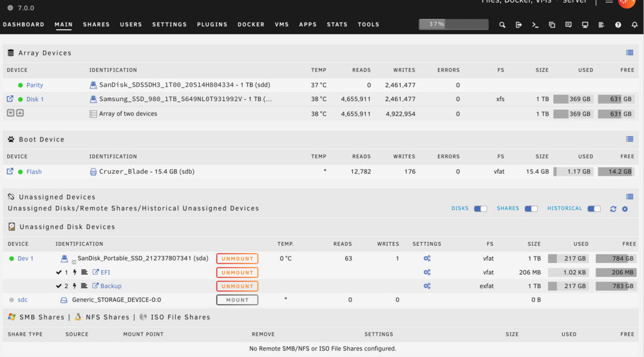Open the STATS tab
The width and height of the screenshot is (644, 357).
[337, 24]
